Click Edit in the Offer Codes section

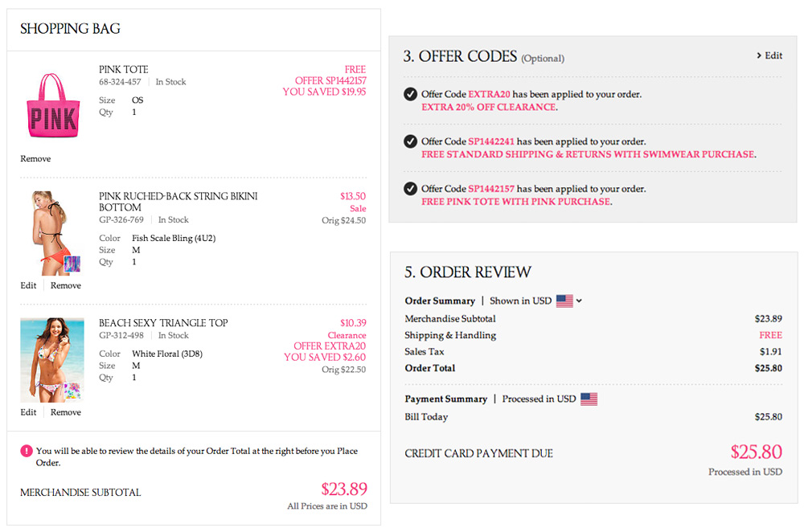[769, 55]
